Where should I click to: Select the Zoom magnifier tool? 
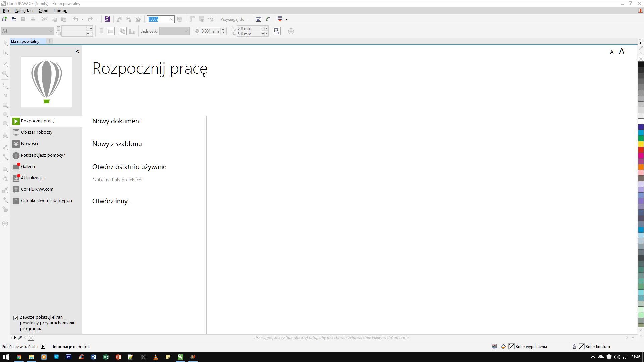[5, 74]
